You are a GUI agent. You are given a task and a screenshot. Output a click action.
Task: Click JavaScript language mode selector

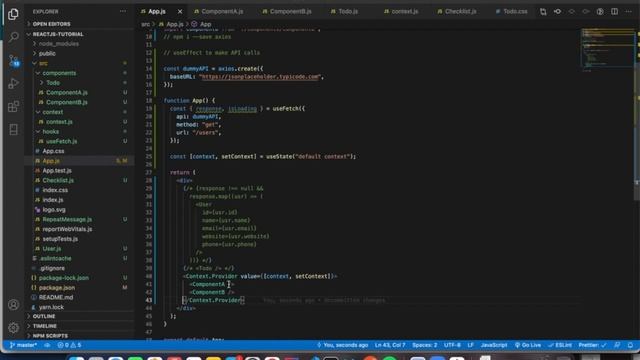click(493, 345)
